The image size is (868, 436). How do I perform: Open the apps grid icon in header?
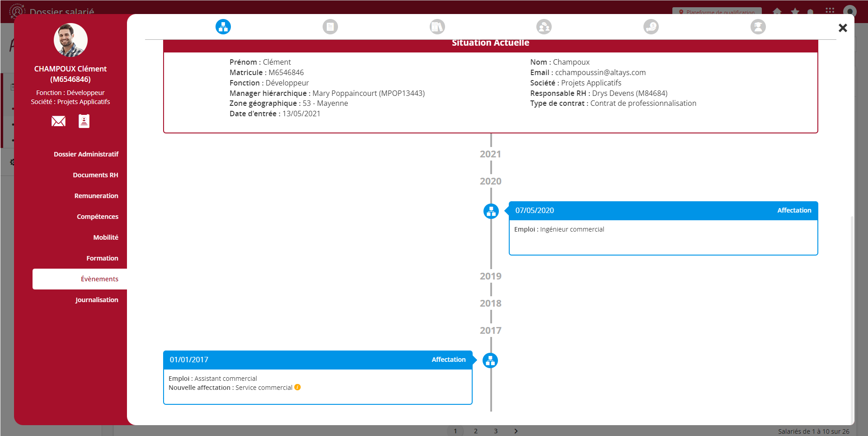tap(830, 10)
